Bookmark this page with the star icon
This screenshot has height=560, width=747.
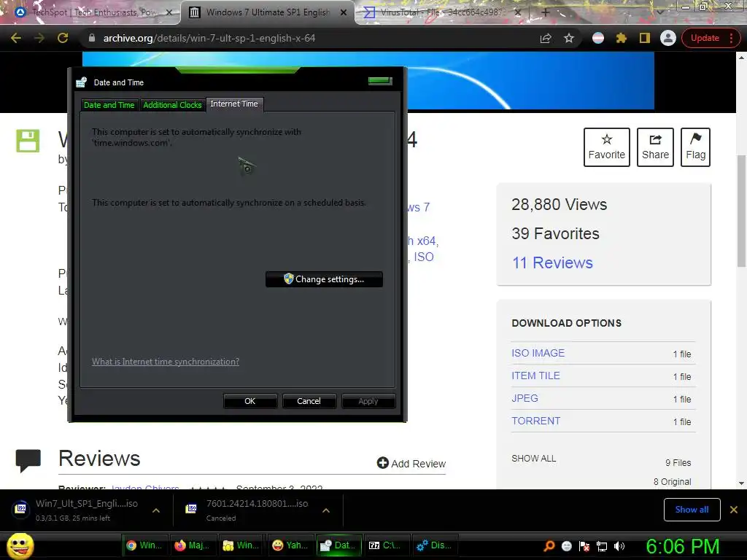tap(569, 38)
